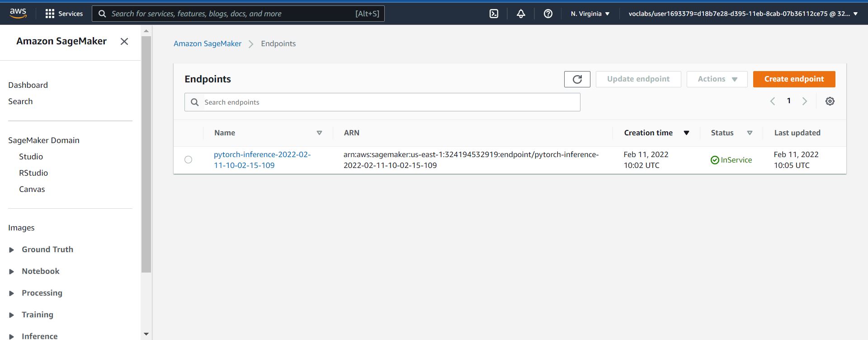Open table preferences gear icon

point(830,101)
